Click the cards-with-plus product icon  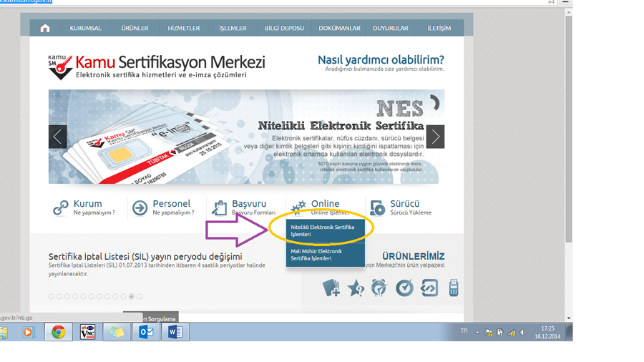331,288
